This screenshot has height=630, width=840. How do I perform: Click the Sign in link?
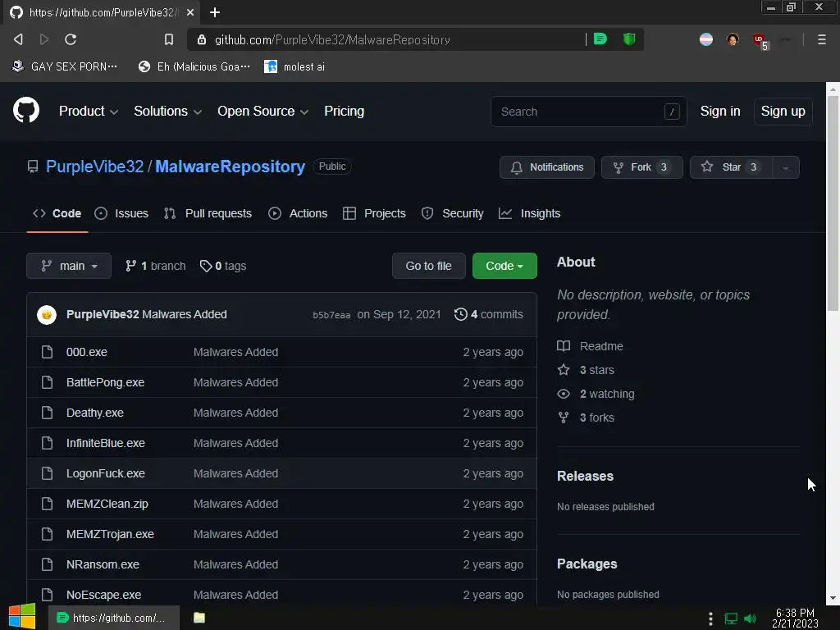pyautogui.click(x=720, y=111)
